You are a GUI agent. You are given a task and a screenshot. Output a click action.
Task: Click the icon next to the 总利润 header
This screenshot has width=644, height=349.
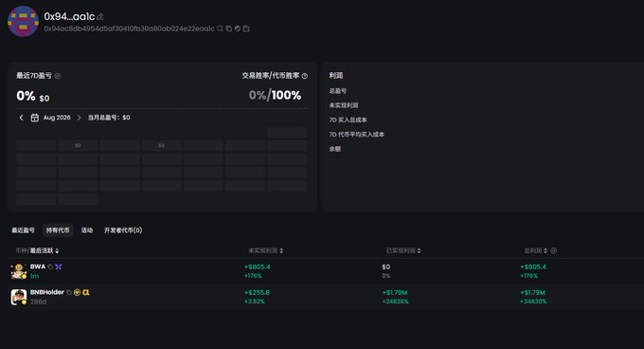[x=554, y=250]
